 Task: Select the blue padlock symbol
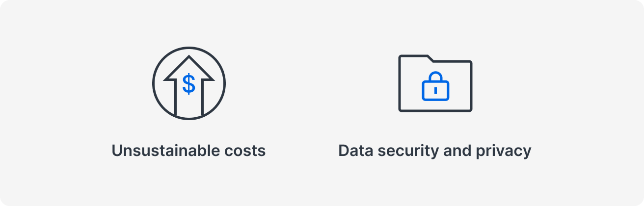point(435,86)
